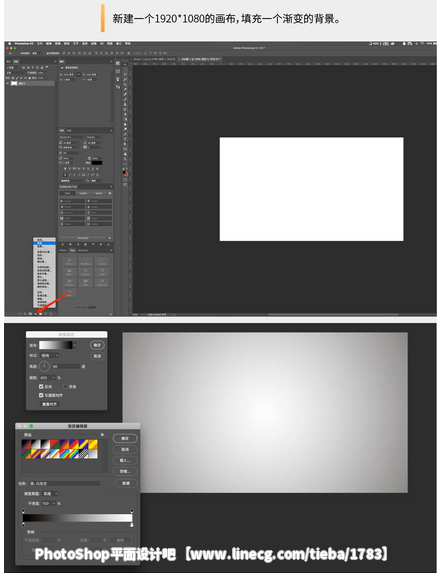This screenshot has height=573, width=443.
Task: Select the Move tool in the toolbox
Action: 124,64
